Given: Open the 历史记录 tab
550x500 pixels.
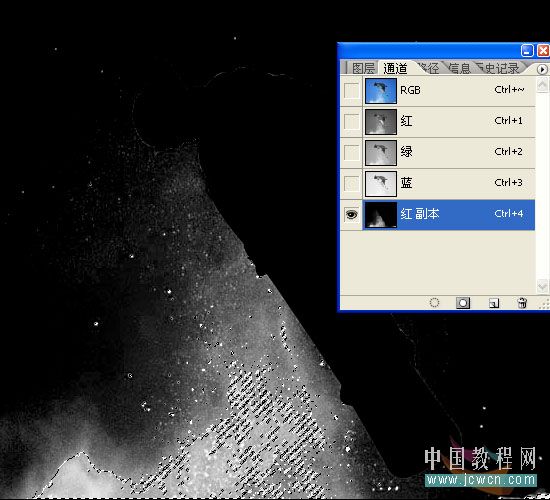Looking at the screenshot, I should point(499,68).
